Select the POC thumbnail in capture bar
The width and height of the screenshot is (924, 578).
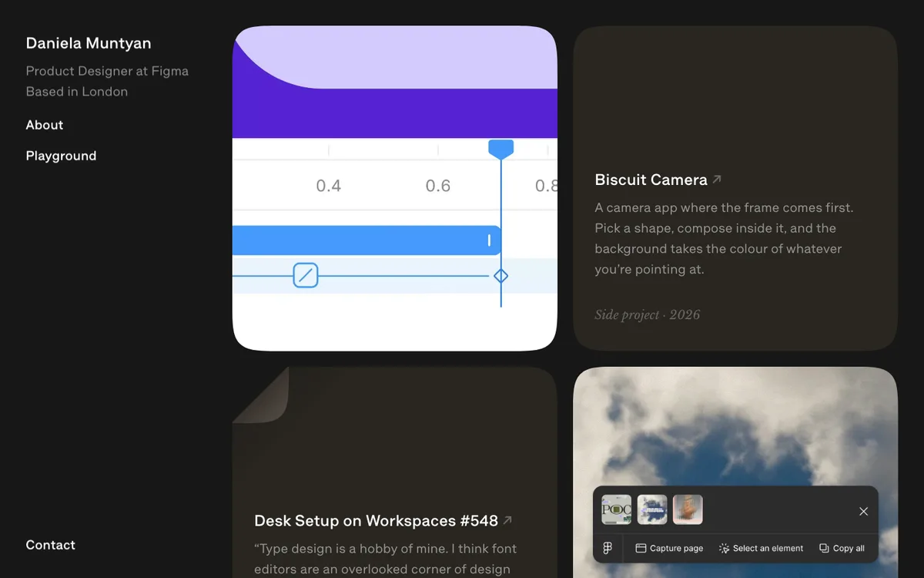point(616,510)
